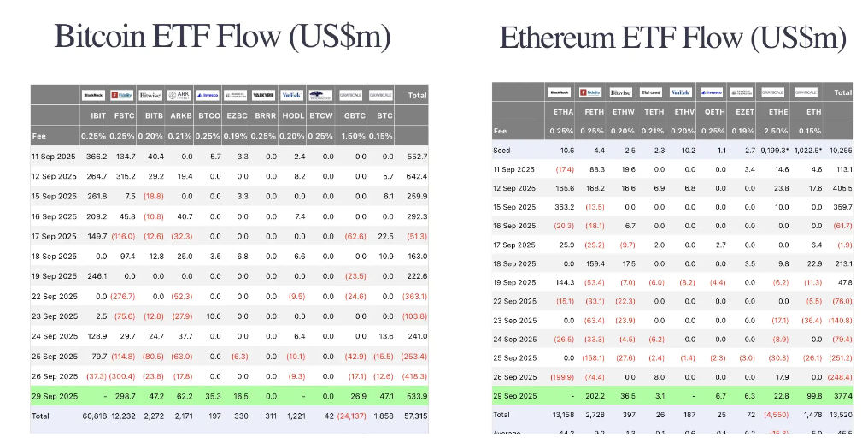Click the Ethereum ETF Flow title
This screenshot has height=443, width=868.
point(673,38)
